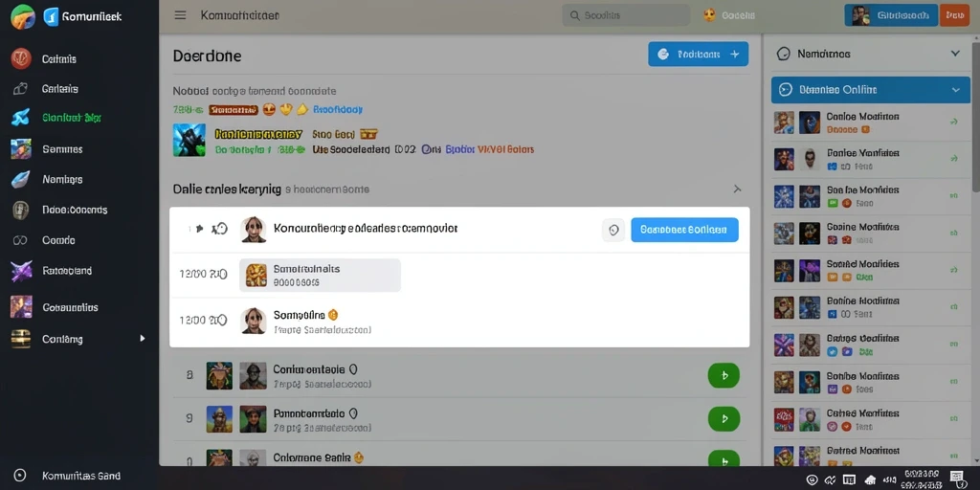Click the clock icon button in the highlighted card
The height and width of the screenshot is (490, 980).
tap(613, 230)
